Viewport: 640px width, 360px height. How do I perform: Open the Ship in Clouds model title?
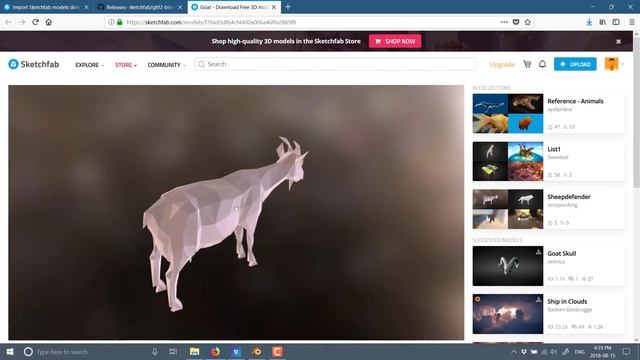[x=567, y=301]
